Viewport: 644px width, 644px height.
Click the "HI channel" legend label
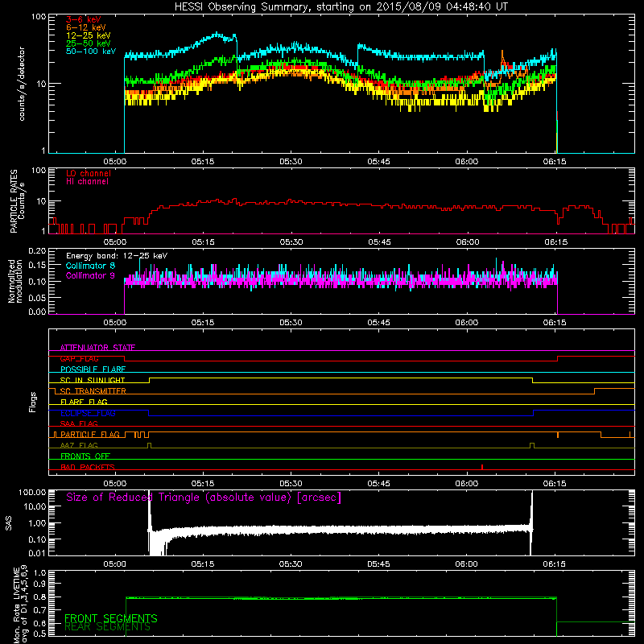(x=87, y=182)
